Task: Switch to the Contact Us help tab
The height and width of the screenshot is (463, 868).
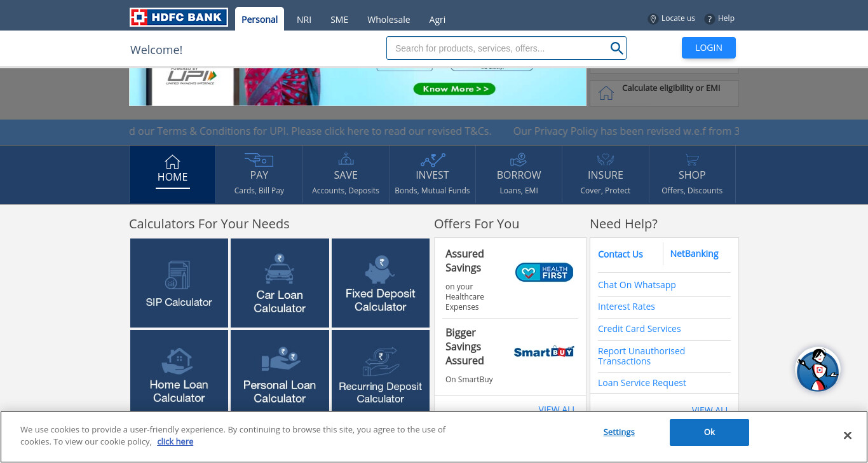Action: click(x=620, y=254)
